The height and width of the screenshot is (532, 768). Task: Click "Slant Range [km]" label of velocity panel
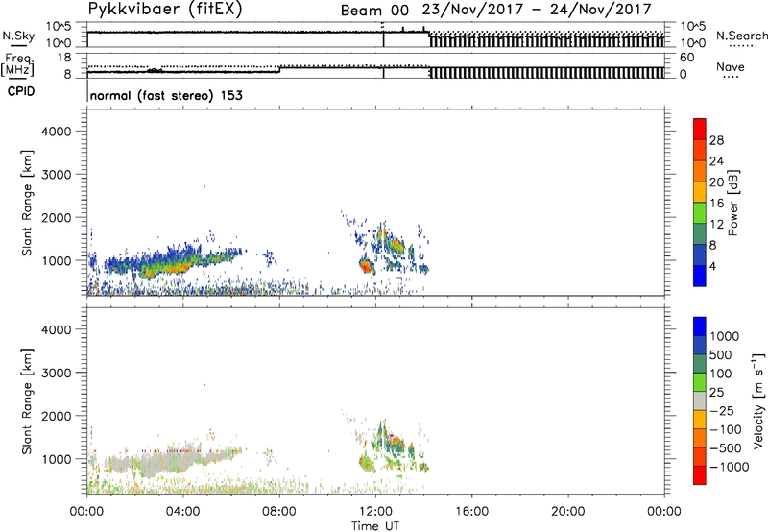[27, 401]
